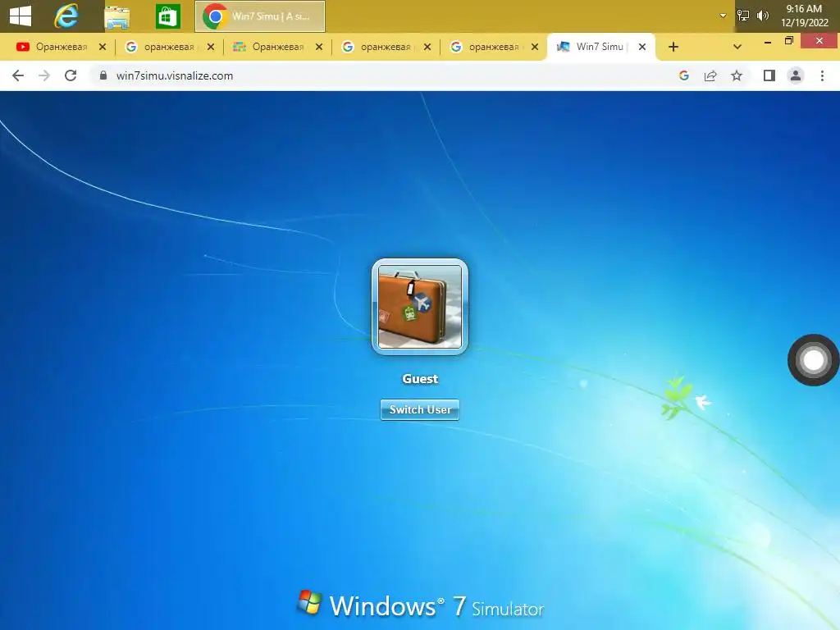Select the Chrome Win7 Simu taskbar button
The height and width of the screenshot is (630, 840).
(260, 16)
